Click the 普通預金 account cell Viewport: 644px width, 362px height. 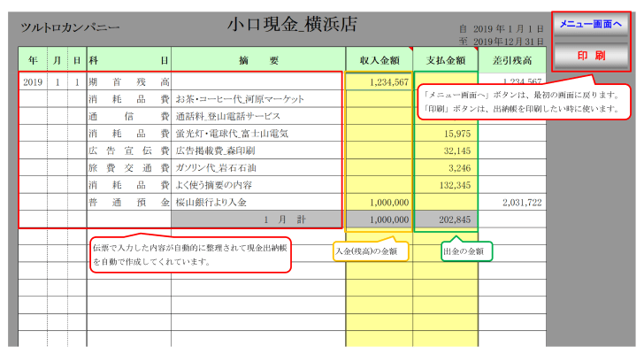click(128, 202)
